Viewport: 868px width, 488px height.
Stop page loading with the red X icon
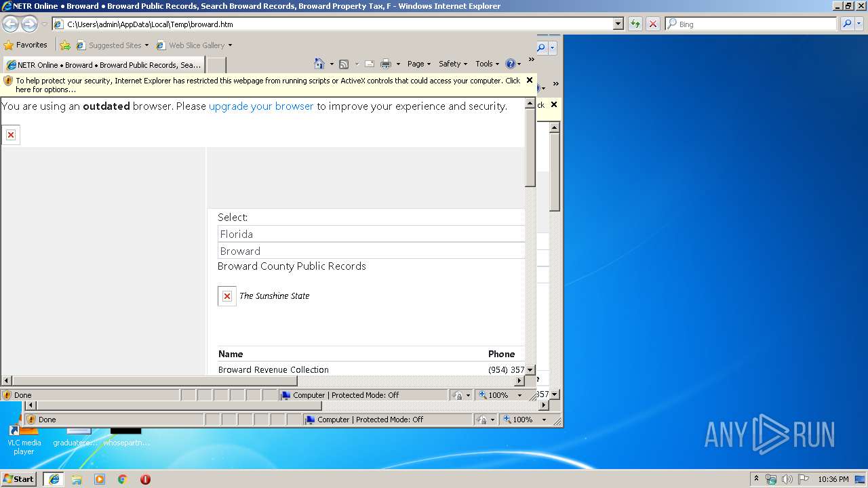tap(652, 24)
